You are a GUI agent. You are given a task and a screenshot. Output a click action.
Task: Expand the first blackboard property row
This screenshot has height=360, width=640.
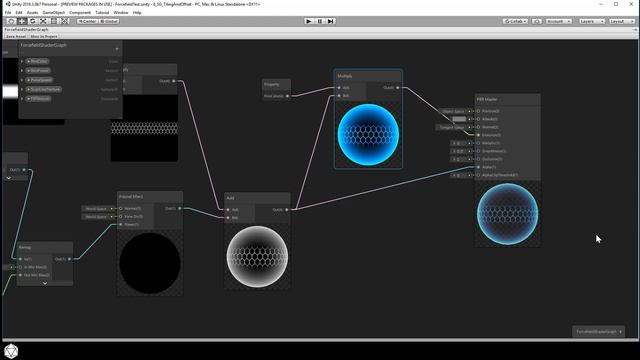22,61
